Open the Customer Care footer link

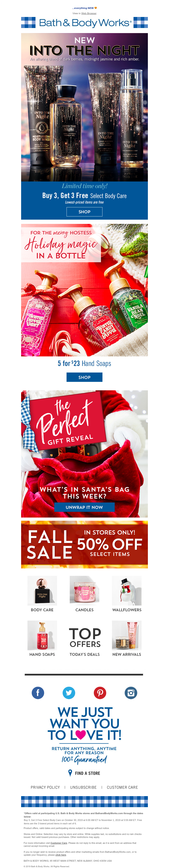click(x=122, y=787)
